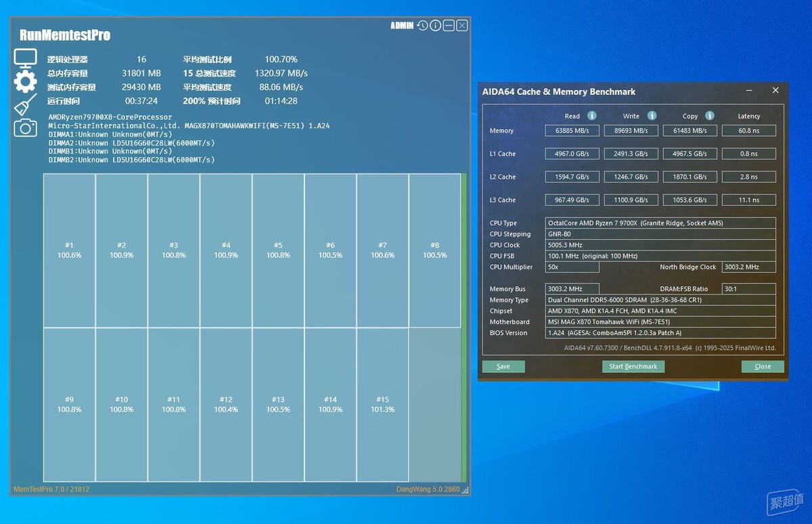
Task: Click the broom cleanup icon in RunMemtestPro
Action: coord(25,105)
